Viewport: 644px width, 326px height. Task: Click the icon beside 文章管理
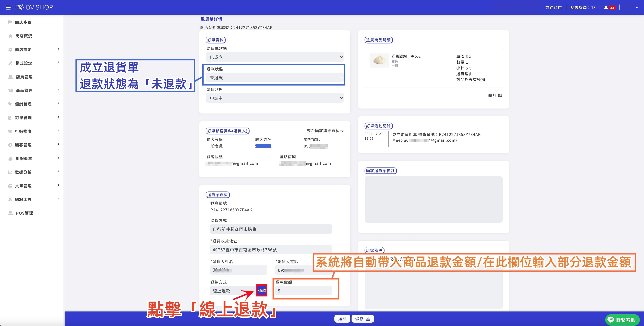click(x=10, y=186)
